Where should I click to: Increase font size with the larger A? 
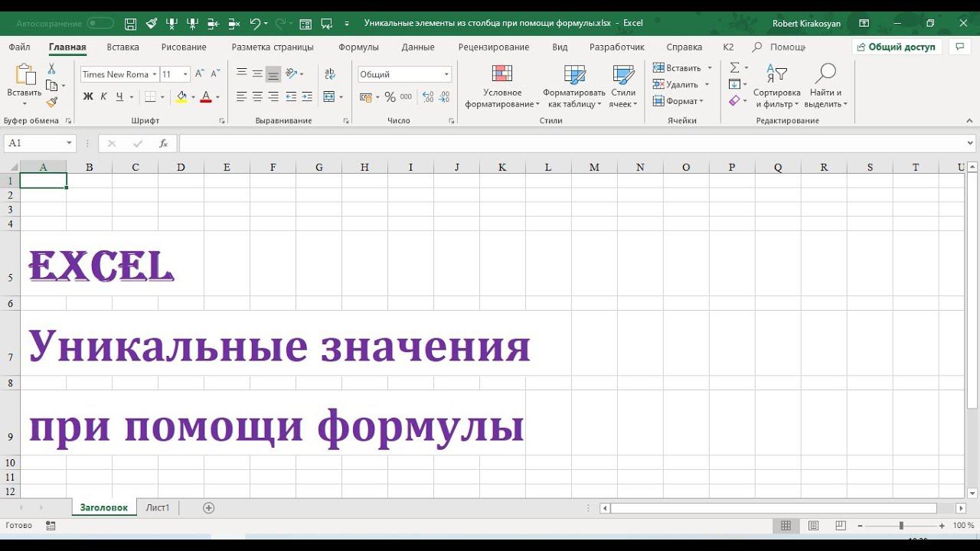pyautogui.click(x=200, y=74)
